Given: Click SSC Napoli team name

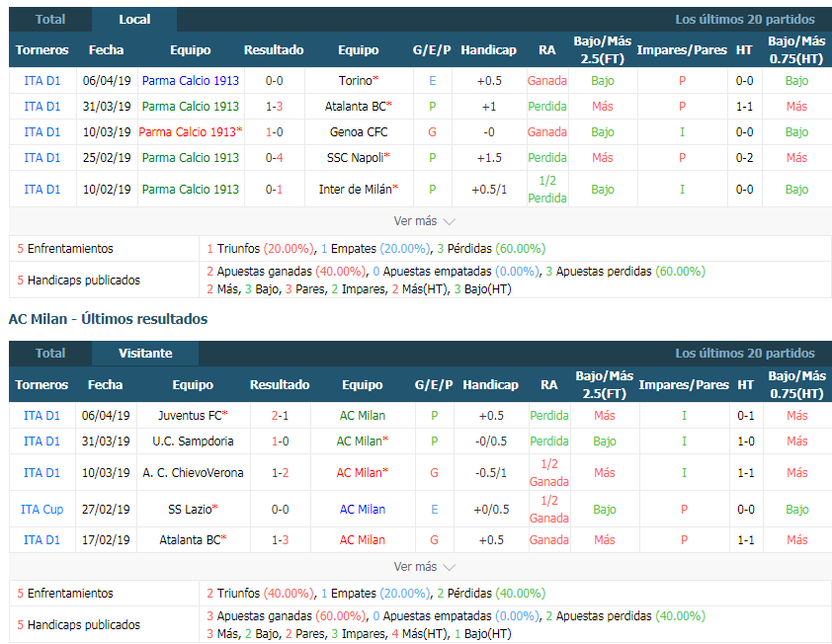Looking at the screenshot, I should point(359,158).
